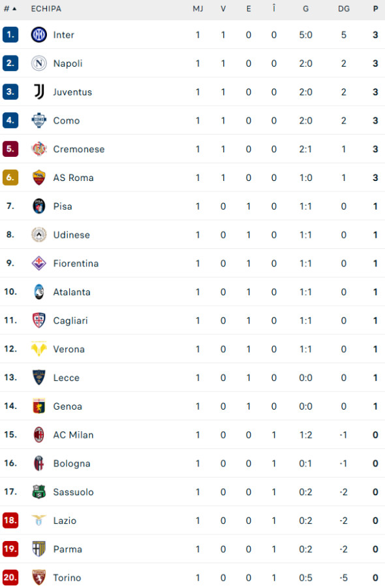Click the Como club crest

pyautogui.click(x=38, y=120)
